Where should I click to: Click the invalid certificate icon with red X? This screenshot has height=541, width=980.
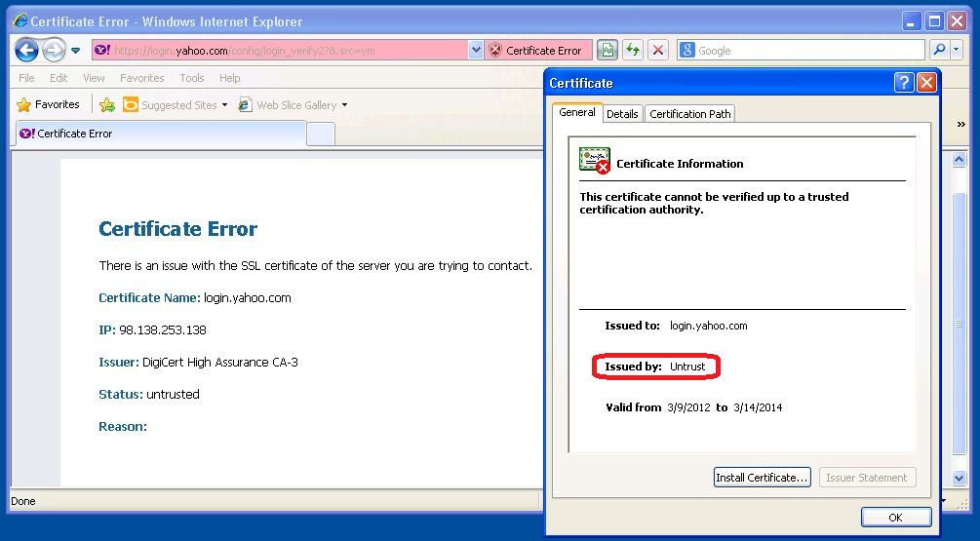tap(595, 161)
